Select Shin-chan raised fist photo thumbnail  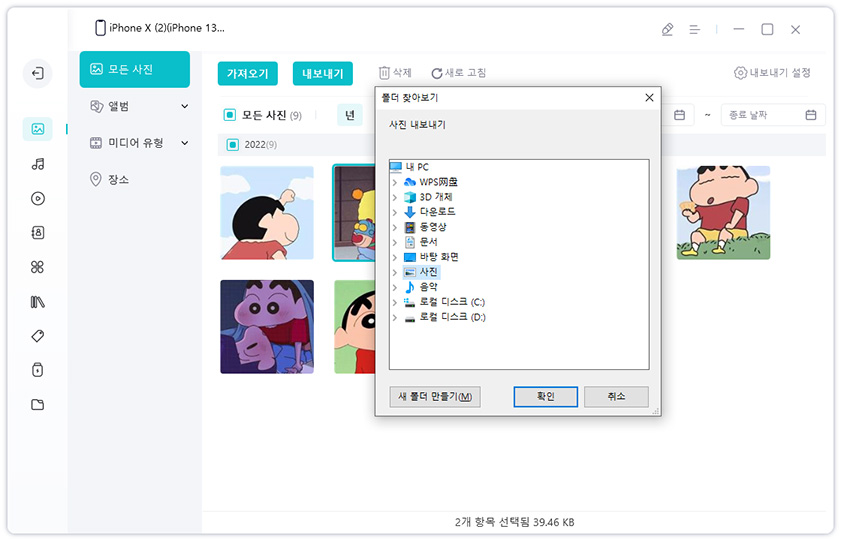click(267, 213)
